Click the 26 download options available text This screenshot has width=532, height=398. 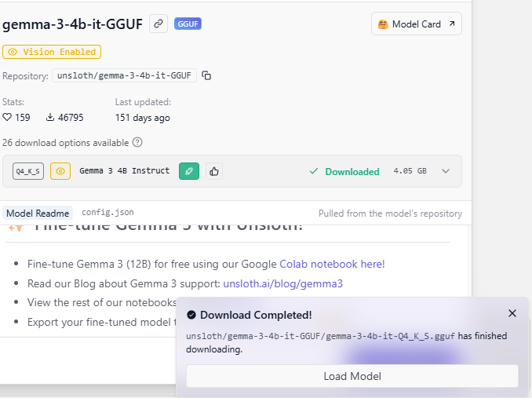(65, 143)
